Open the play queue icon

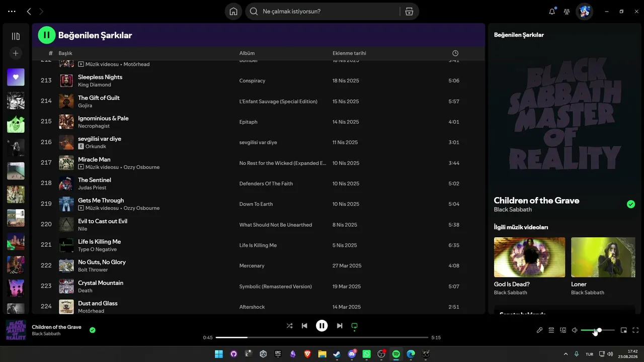click(x=551, y=330)
